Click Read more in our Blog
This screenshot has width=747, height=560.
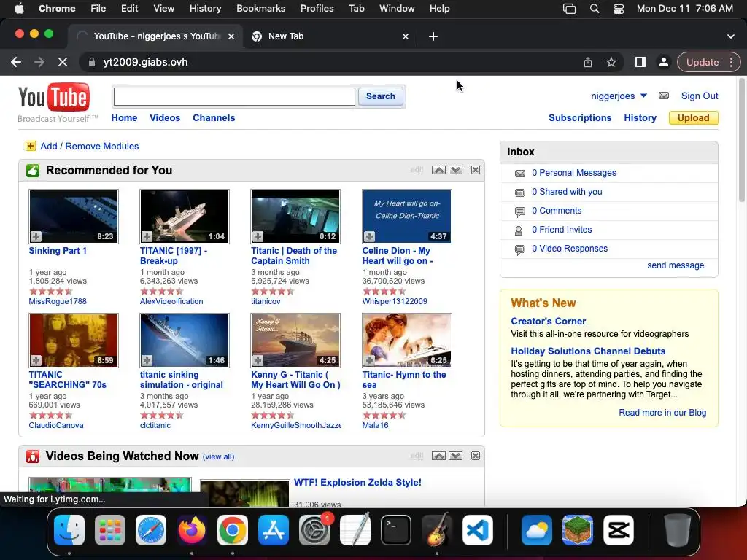[662, 413]
